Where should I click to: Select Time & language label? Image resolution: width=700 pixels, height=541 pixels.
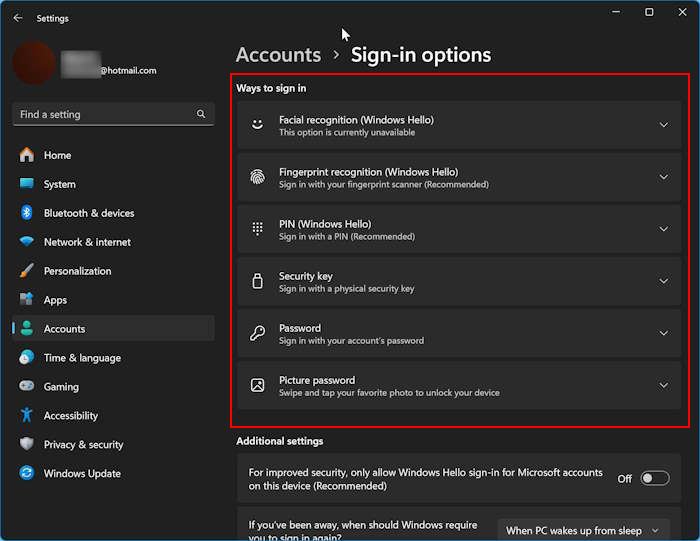point(82,358)
